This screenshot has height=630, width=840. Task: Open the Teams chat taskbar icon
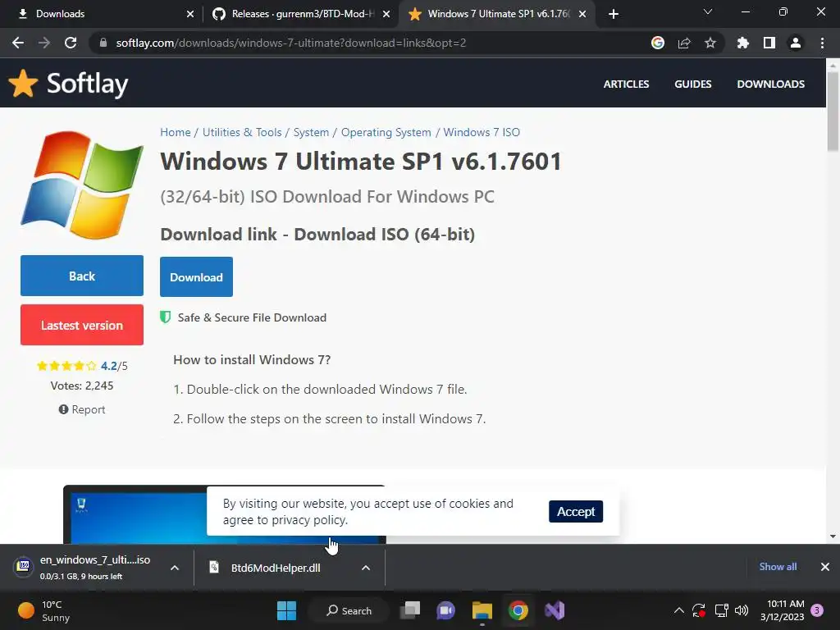click(x=445, y=610)
